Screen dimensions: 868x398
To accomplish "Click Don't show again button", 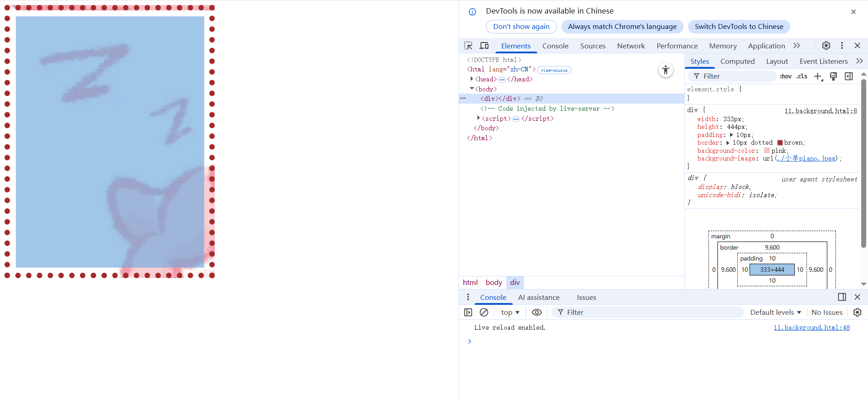I will point(521,27).
